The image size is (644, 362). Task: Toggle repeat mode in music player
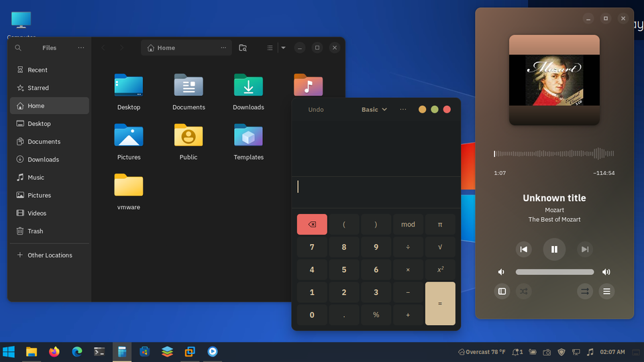click(x=585, y=292)
